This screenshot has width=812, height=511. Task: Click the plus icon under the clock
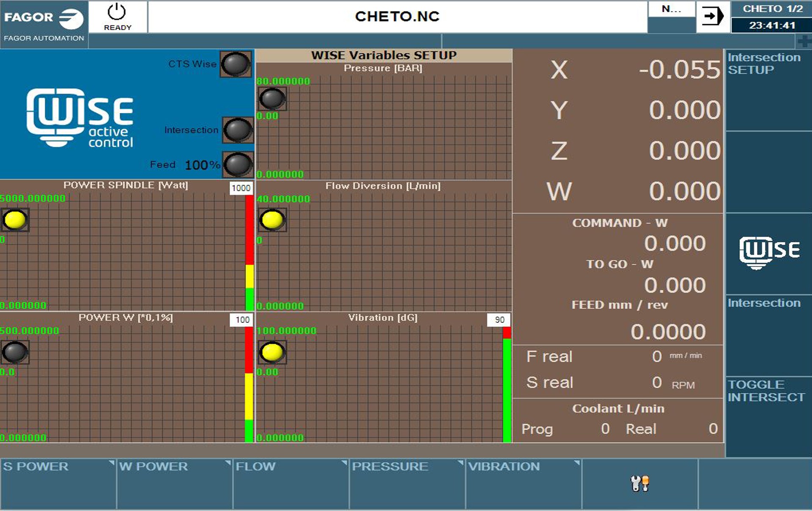[804, 41]
